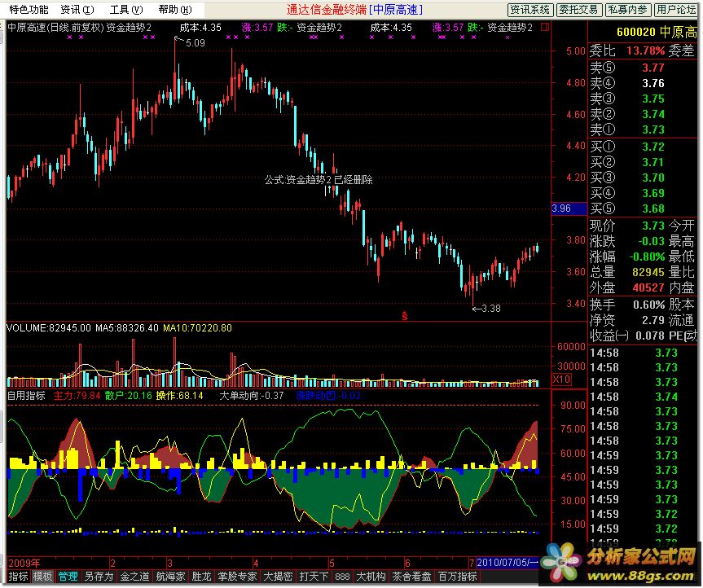Click the 委比 13.78% value
The image size is (703, 588).
(x=646, y=50)
